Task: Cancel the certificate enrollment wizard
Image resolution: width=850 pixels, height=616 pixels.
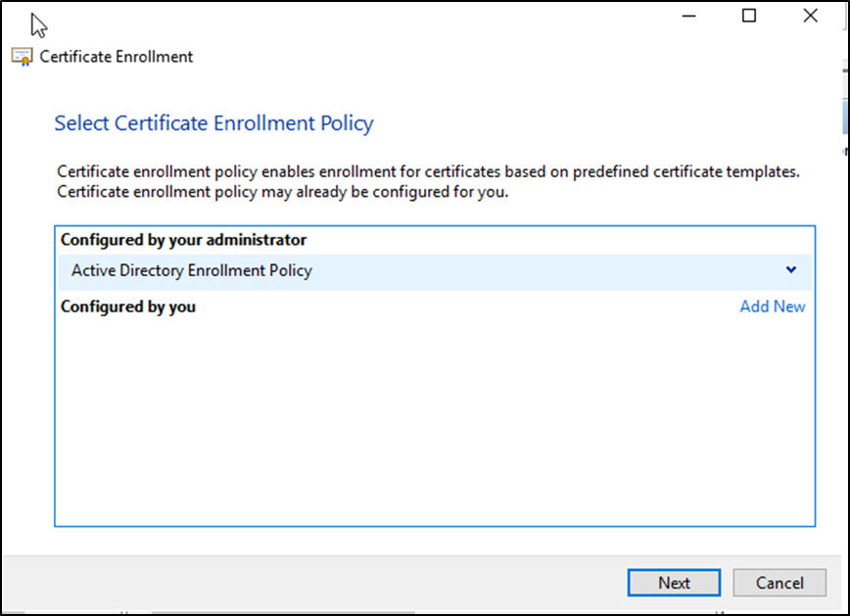Action: coord(779,583)
